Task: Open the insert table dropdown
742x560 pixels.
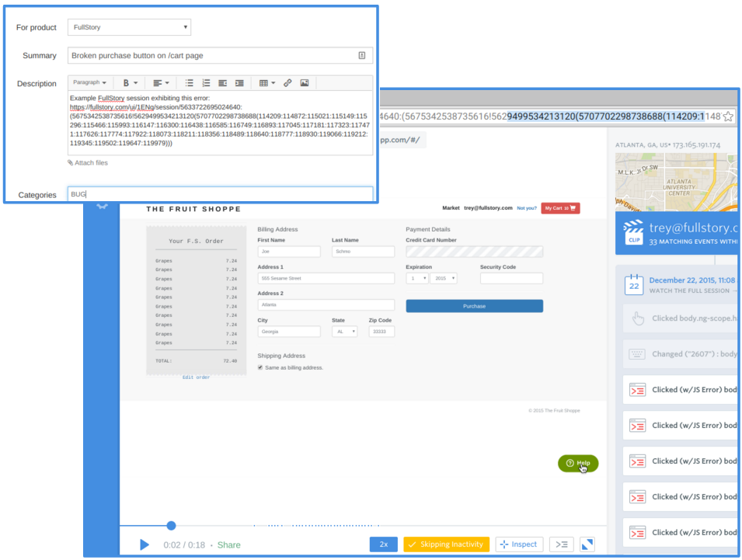Action: tap(267, 83)
